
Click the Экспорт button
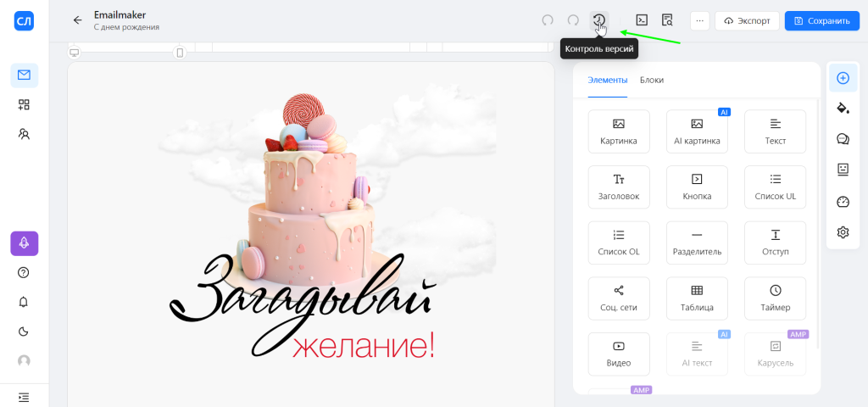747,21
